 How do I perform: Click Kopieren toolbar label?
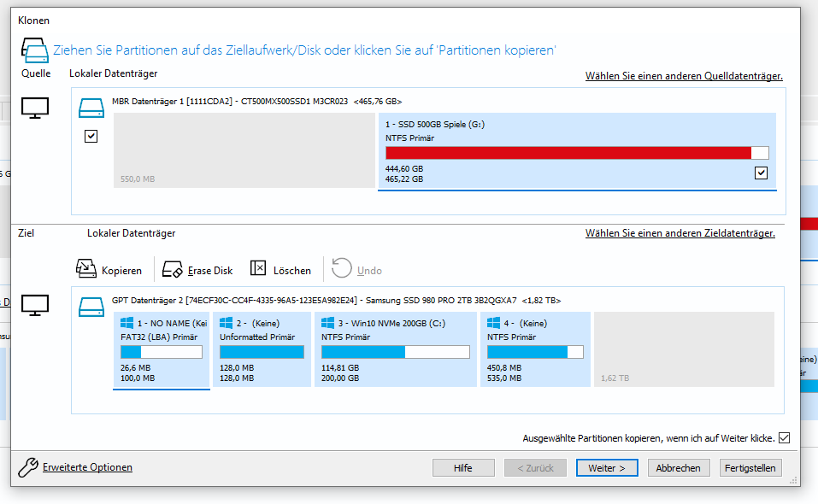[121, 271]
